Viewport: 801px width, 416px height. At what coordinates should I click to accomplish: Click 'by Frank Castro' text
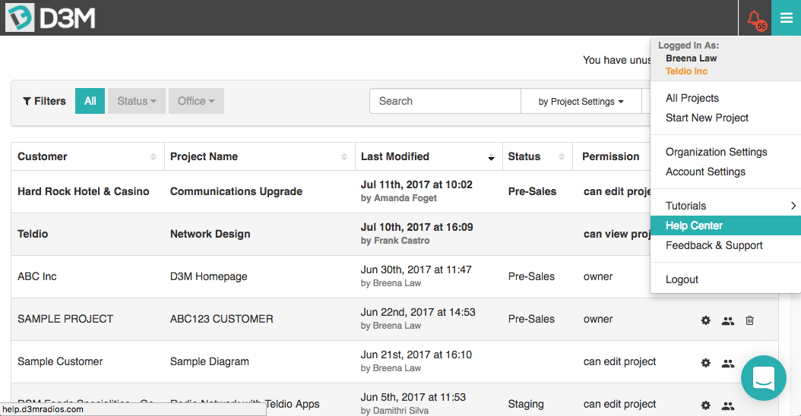tap(395, 241)
